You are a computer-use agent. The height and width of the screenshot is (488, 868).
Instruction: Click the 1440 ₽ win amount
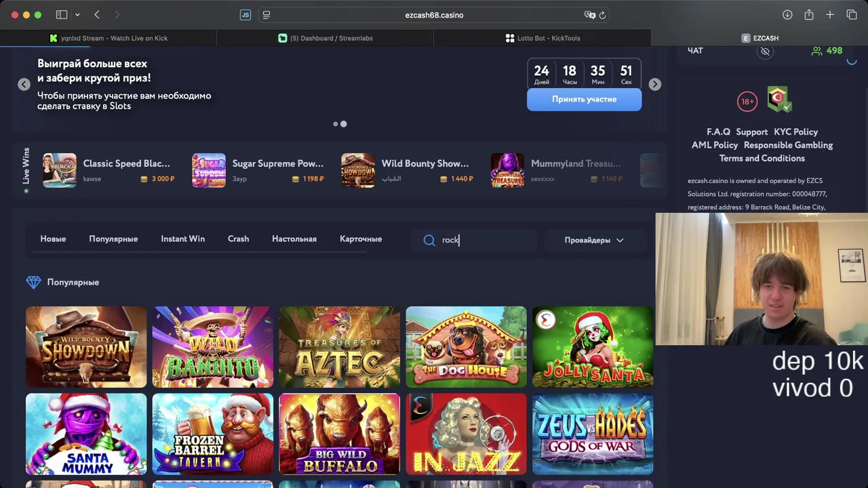point(462,179)
